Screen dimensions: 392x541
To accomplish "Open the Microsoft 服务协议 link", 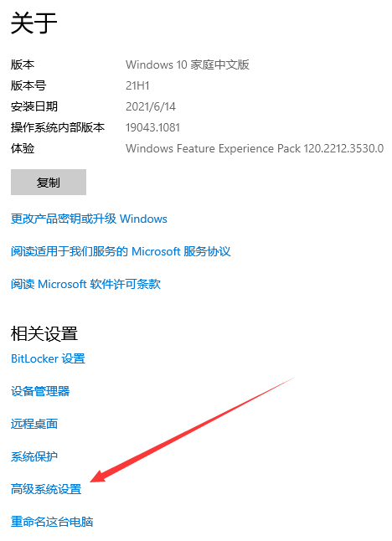I will 121,251.
